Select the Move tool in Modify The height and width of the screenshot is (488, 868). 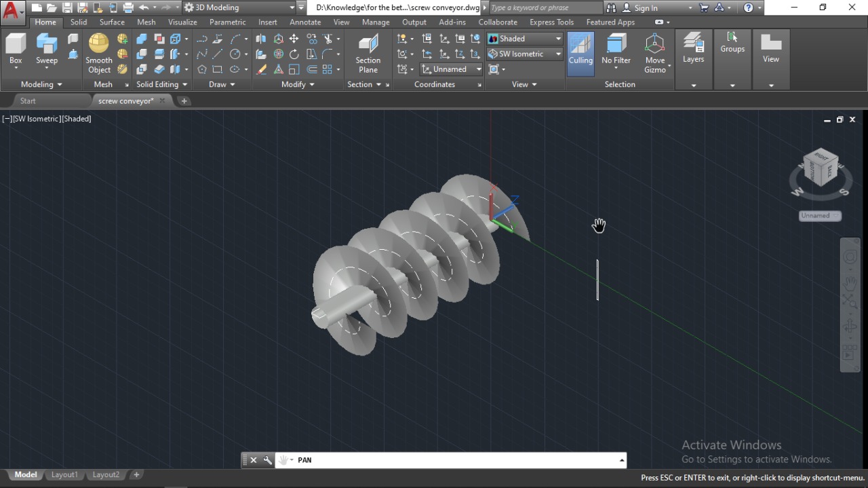point(294,39)
